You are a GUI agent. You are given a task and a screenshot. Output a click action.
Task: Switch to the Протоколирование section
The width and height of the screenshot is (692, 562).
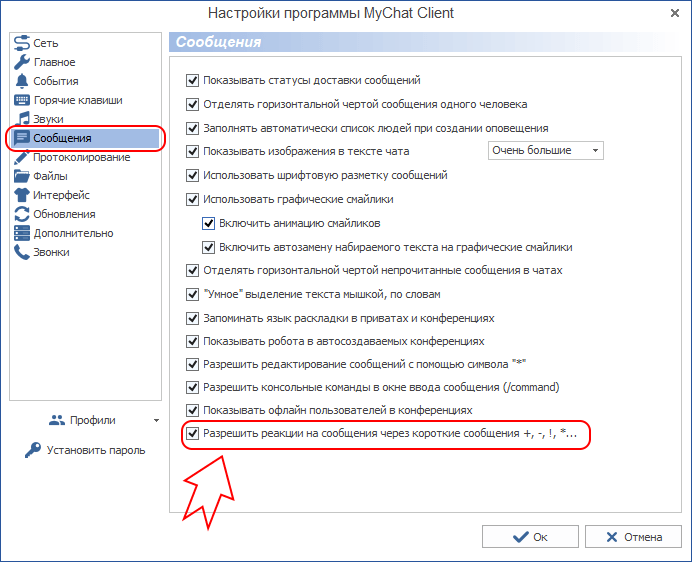81,157
